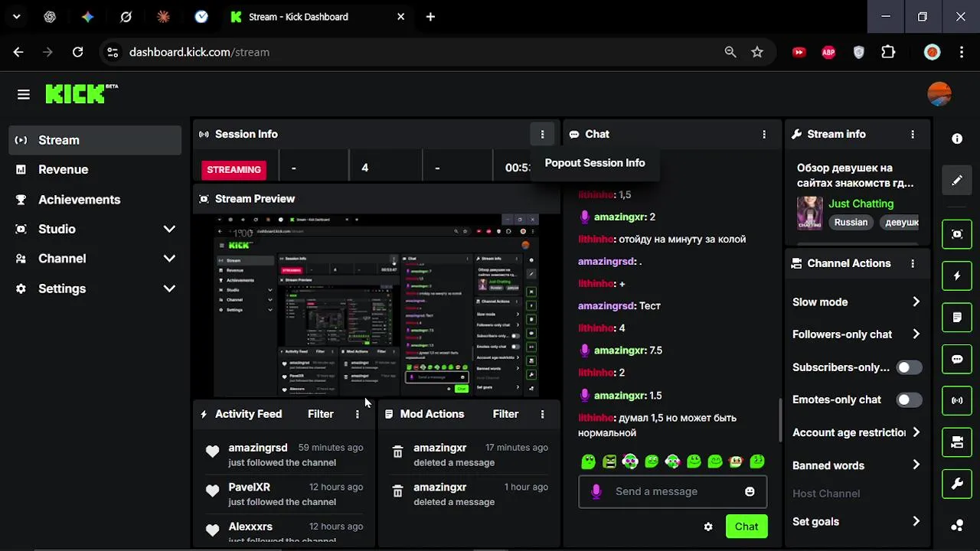
Task: Open the Stream info three-dot menu
Action: point(912,135)
